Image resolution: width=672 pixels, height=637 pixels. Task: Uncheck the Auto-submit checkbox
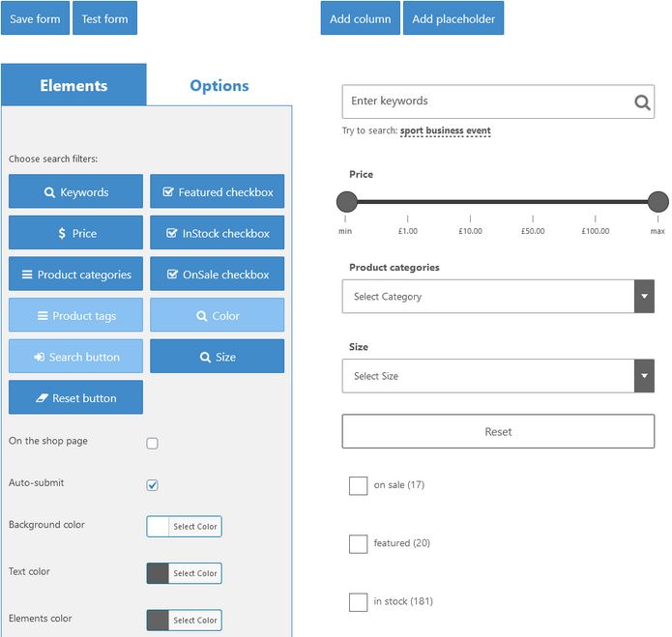(152, 485)
